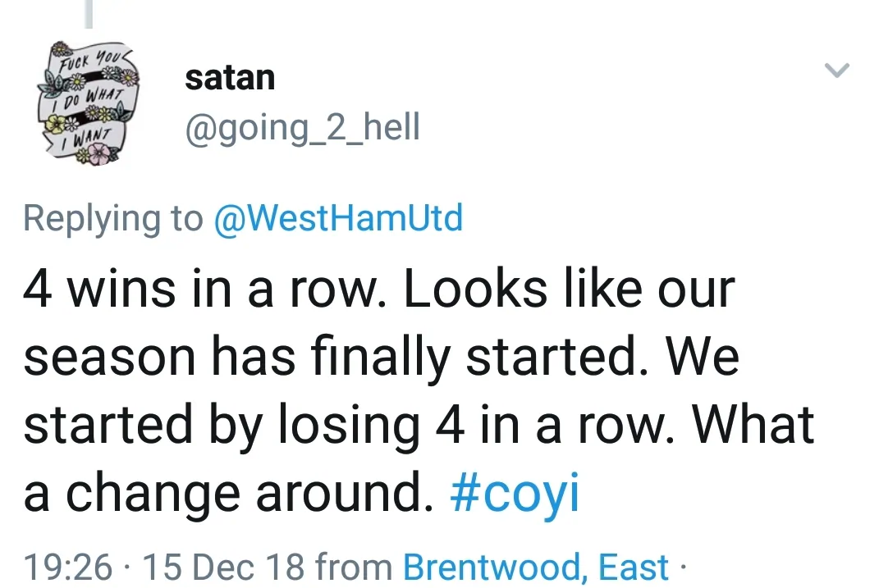Open the @WestHamUtd mention link

[x=337, y=218]
